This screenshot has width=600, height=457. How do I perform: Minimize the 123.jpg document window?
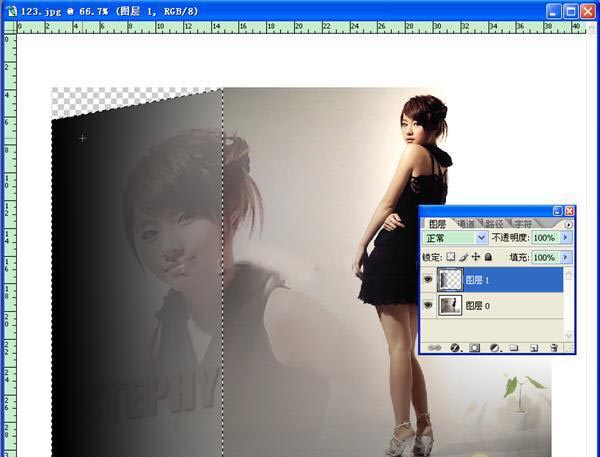coord(553,11)
